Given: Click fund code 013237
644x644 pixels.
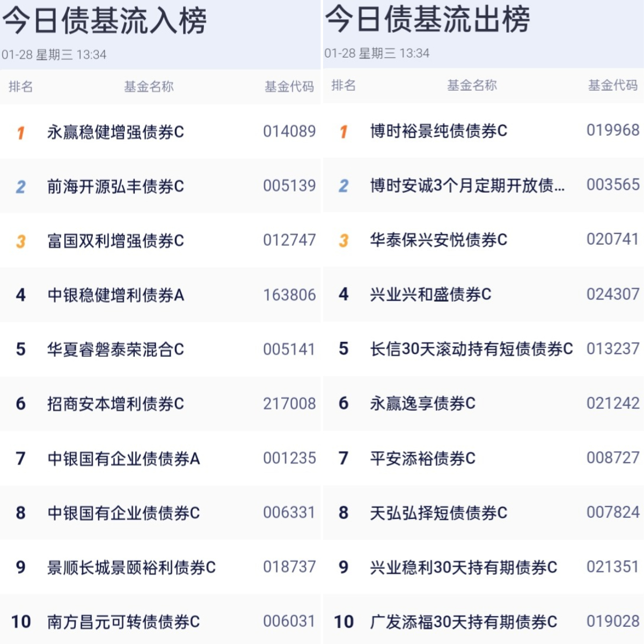Looking at the screenshot, I should [613, 349].
